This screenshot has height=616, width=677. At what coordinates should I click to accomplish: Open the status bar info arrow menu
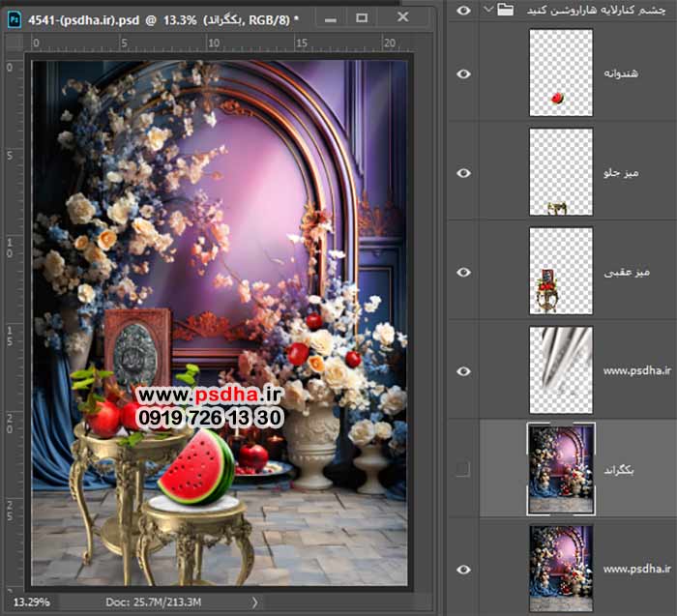(255, 602)
